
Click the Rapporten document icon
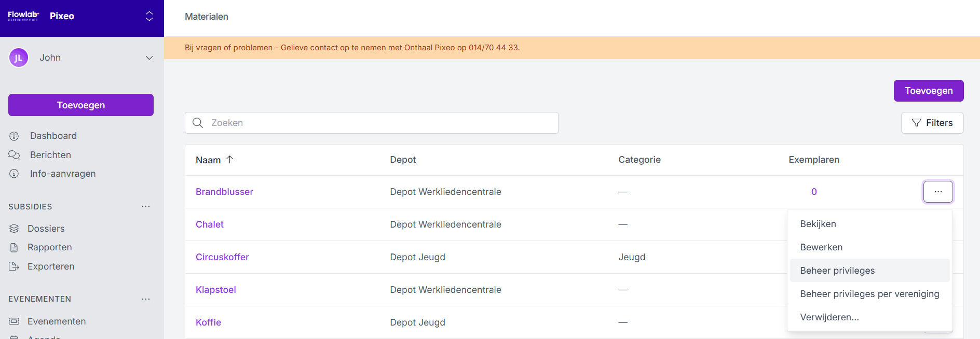14,247
